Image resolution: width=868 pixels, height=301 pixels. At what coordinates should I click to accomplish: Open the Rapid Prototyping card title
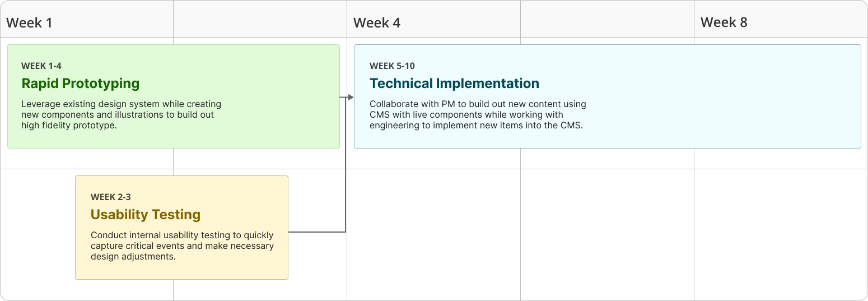[81, 84]
